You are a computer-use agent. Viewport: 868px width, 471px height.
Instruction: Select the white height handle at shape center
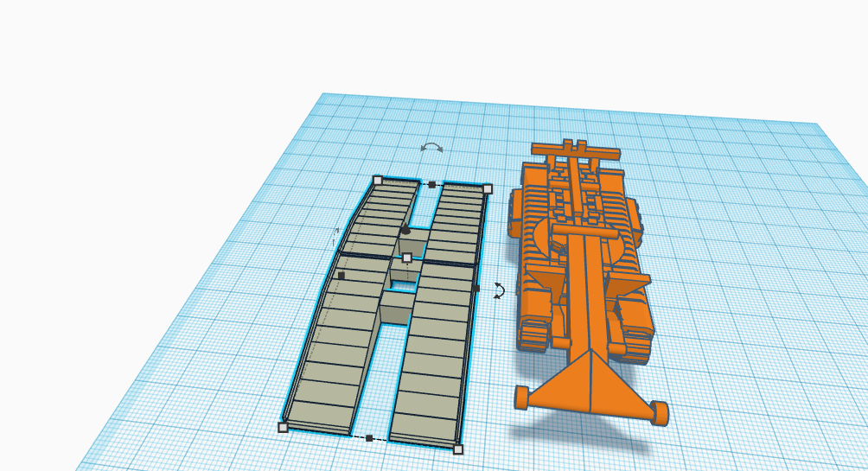pyautogui.click(x=407, y=258)
